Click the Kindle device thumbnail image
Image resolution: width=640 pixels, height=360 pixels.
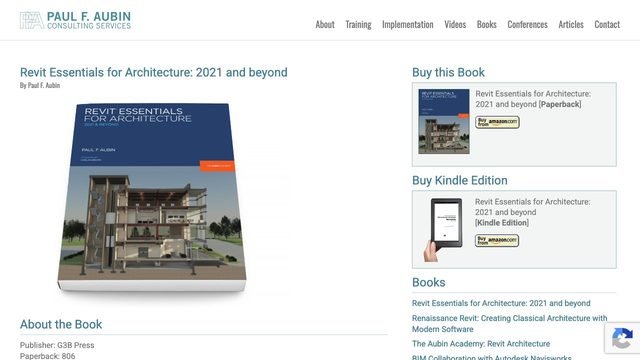pyautogui.click(x=443, y=230)
